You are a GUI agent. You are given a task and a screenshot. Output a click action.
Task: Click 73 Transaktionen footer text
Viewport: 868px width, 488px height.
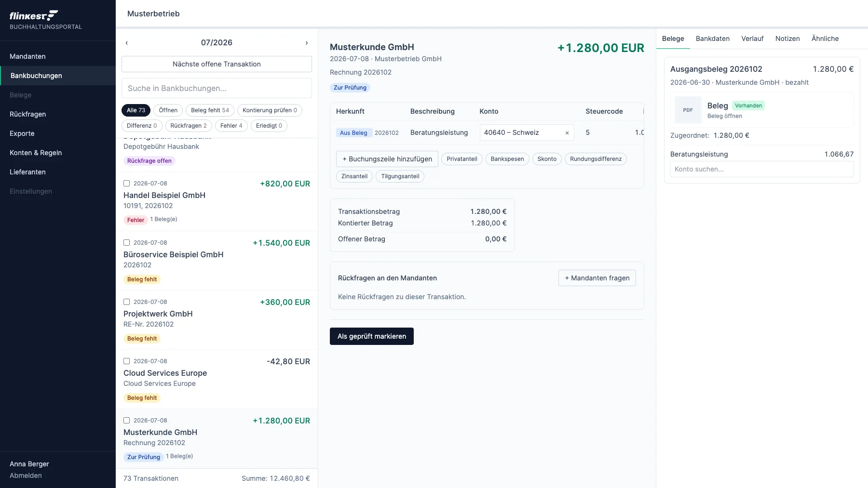click(151, 478)
